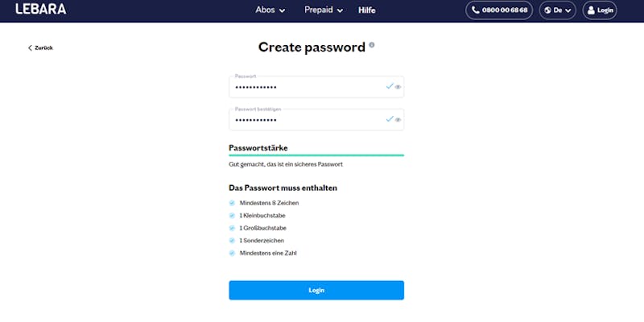Open the Hilfe menu item
The width and height of the screenshot is (644, 322).
coord(366,10)
